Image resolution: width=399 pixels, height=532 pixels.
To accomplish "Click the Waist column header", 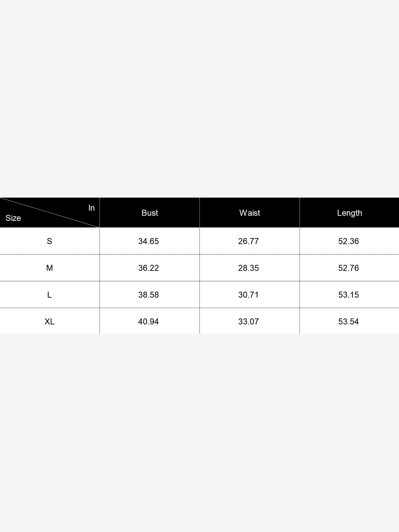I will click(250, 213).
